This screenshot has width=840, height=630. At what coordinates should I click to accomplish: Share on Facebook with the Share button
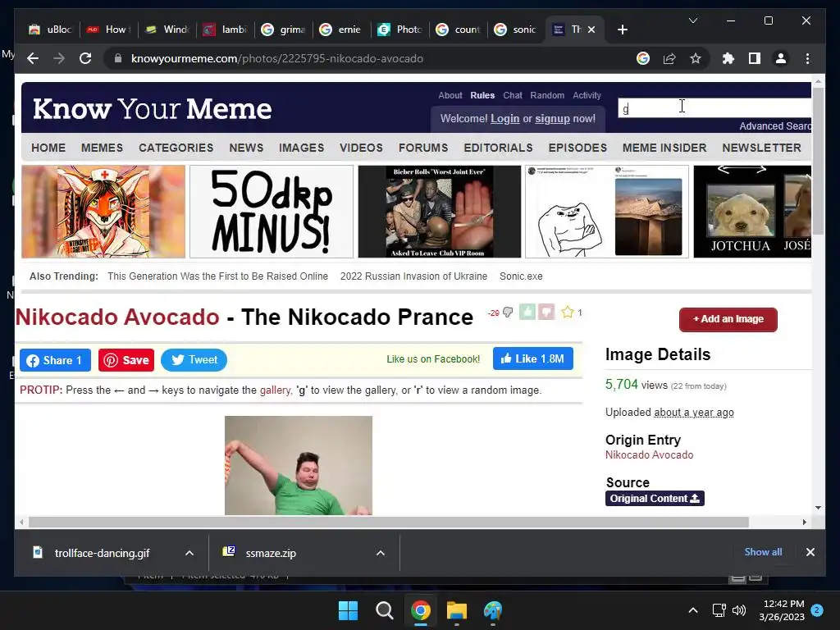pos(55,360)
